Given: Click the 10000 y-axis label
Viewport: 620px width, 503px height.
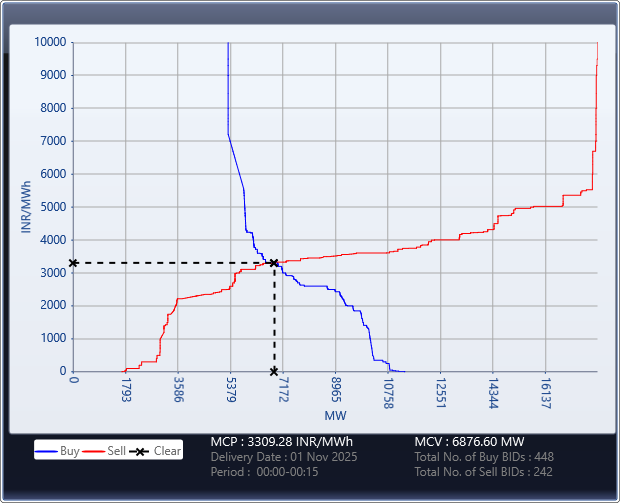Looking at the screenshot, I should pyautogui.click(x=50, y=42).
